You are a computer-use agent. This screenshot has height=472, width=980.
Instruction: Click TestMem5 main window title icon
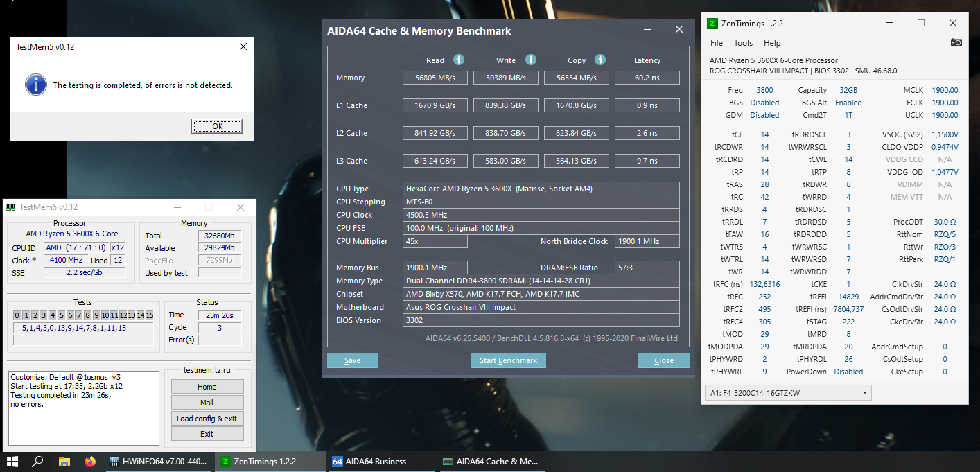point(10,207)
